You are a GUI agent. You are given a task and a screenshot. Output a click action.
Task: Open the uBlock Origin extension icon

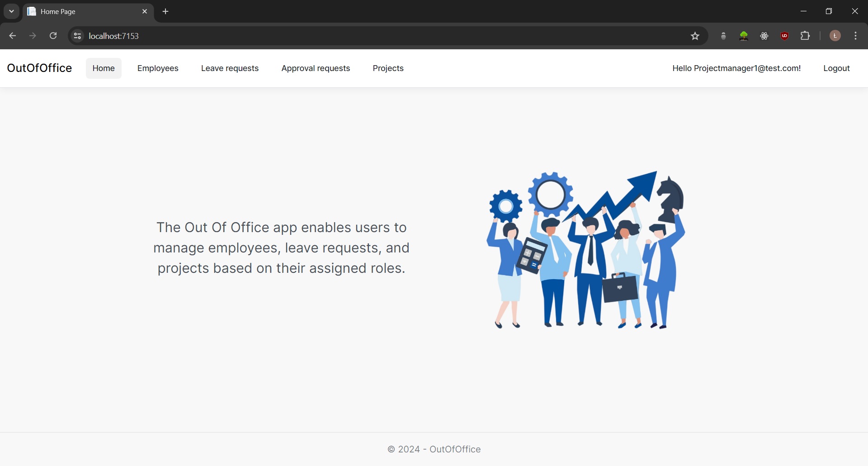click(x=784, y=36)
